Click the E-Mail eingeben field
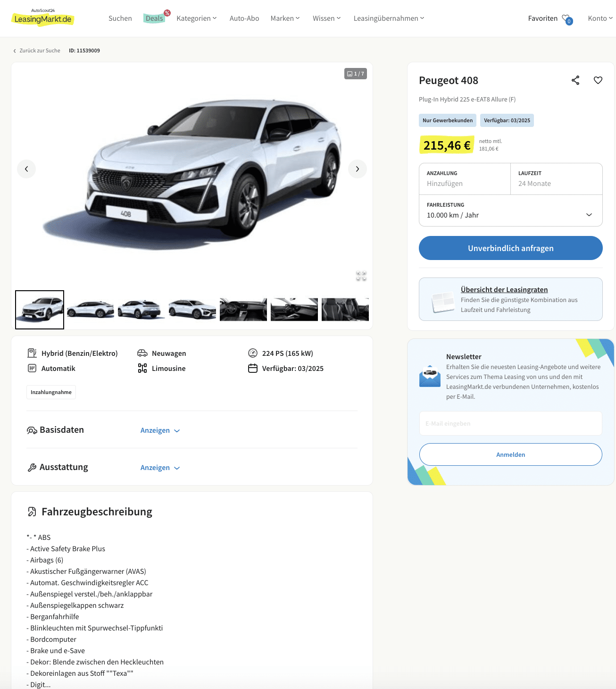Viewport: 616px width, 689px height. coord(511,423)
